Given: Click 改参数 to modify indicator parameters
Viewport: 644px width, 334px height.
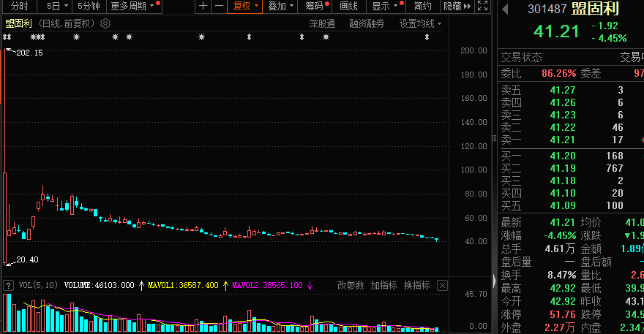Looking at the screenshot, I should [x=351, y=286].
